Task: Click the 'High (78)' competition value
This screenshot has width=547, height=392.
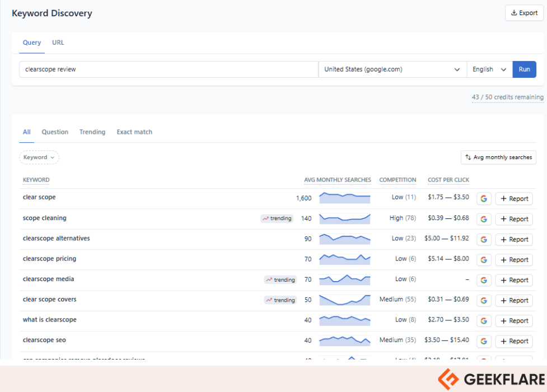Action: tap(403, 218)
